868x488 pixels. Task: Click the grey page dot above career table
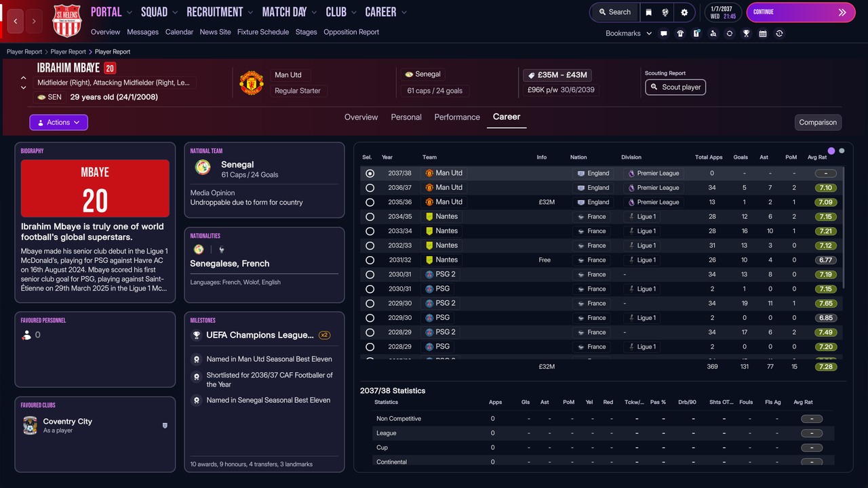[x=842, y=150]
